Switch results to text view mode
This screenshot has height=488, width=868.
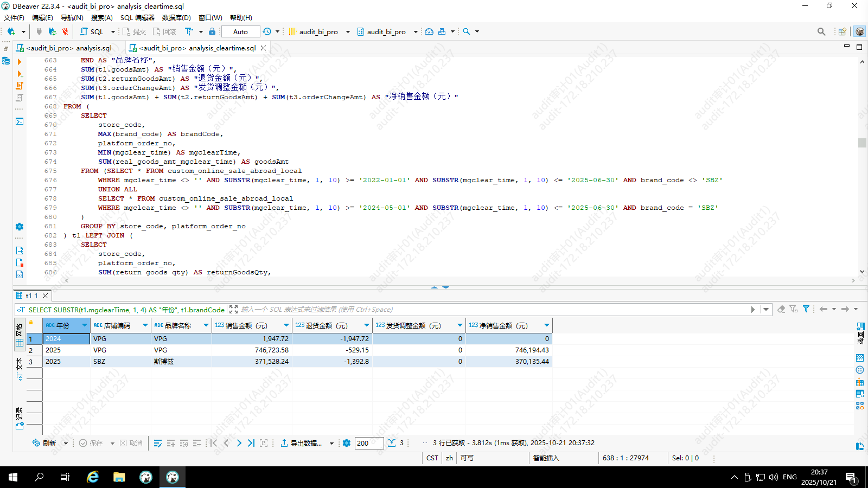pyautogui.click(x=20, y=369)
